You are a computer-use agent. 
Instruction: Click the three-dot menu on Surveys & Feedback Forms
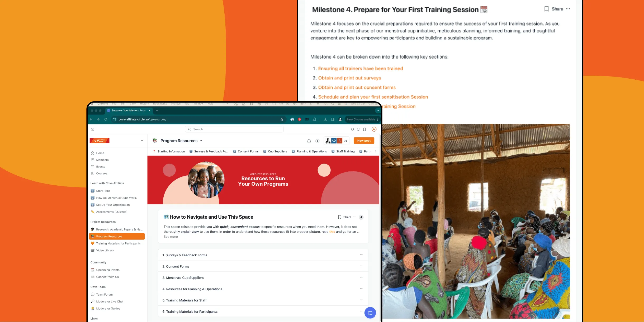point(361,255)
